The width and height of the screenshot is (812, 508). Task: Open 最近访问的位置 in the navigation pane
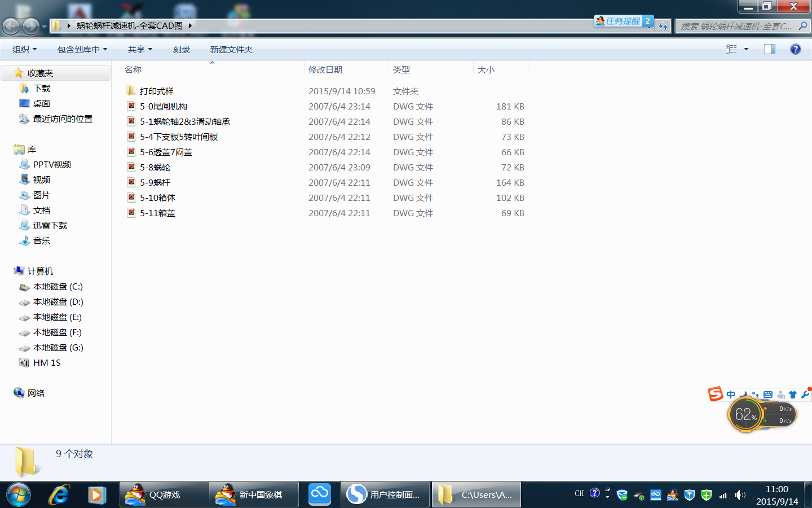tap(63, 119)
